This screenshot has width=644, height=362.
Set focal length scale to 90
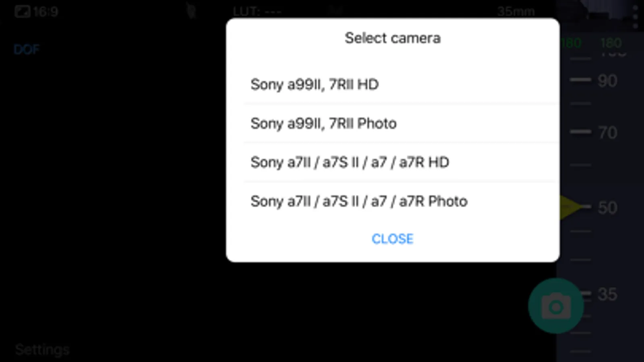click(607, 81)
